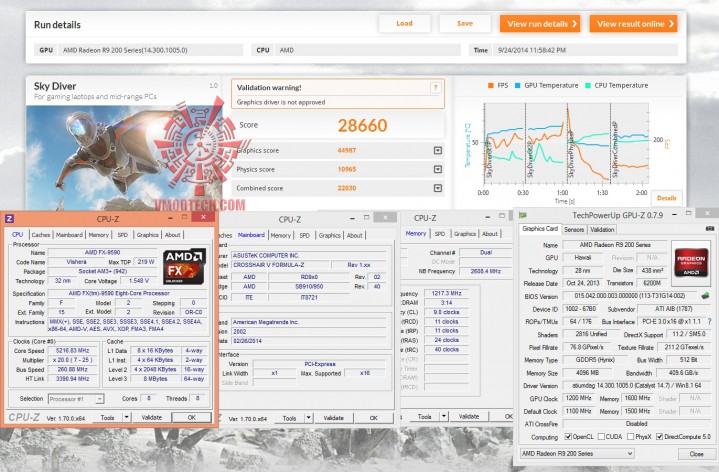Click Validate in front CPU-Z window
The image size is (719, 472).
(x=151, y=417)
